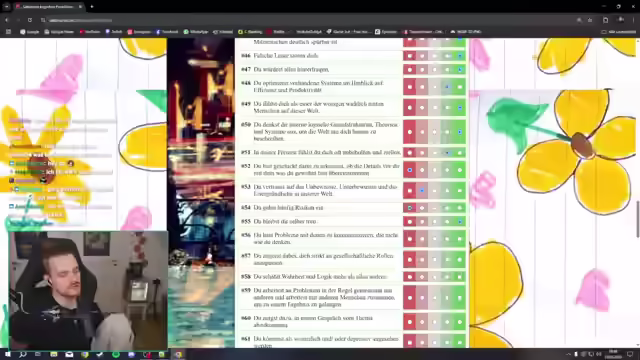Select bright green option for question #58

(460, 277)
